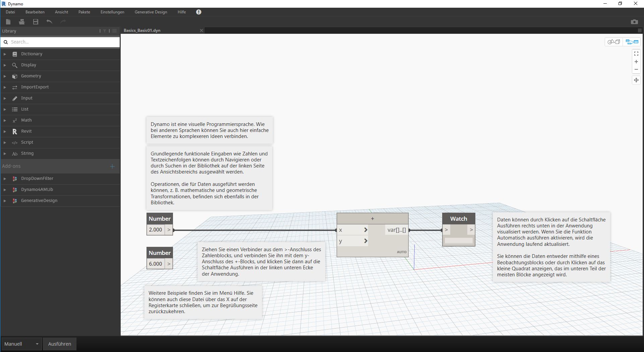
Task: Click the Add-ons plus icon
Action: point(112,166)
